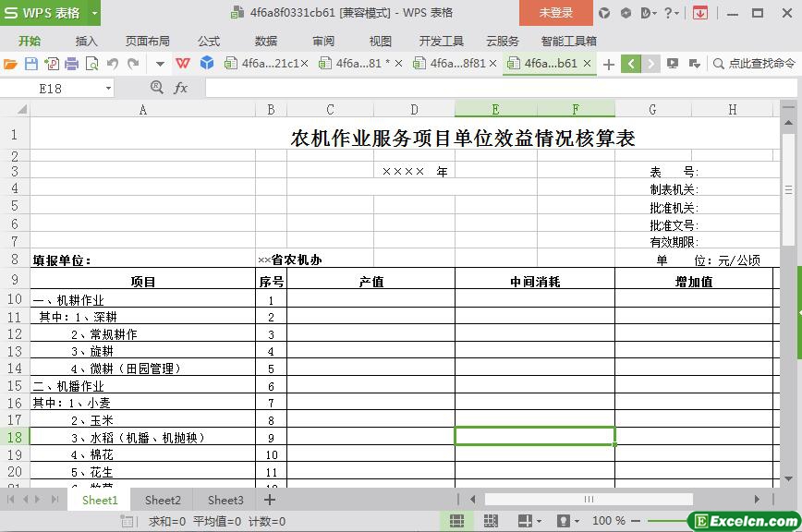
Task: Go to next document tab gray arrow
Action: (650, 64)
